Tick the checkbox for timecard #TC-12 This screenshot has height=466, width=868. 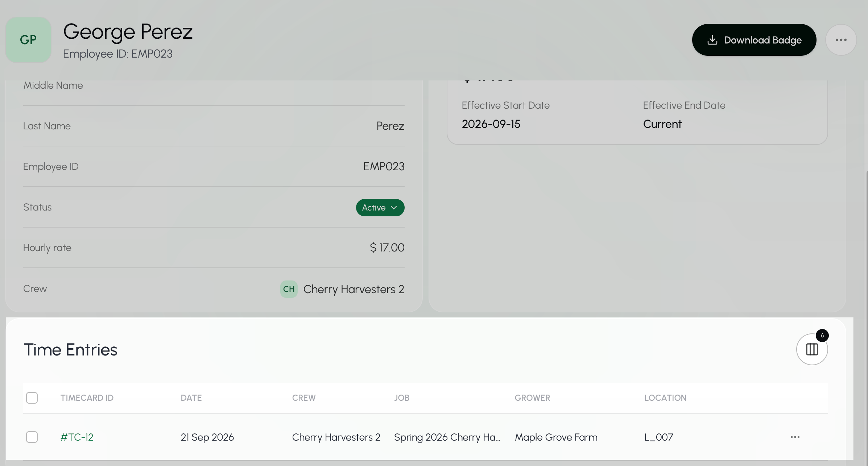tap(32, 437)
